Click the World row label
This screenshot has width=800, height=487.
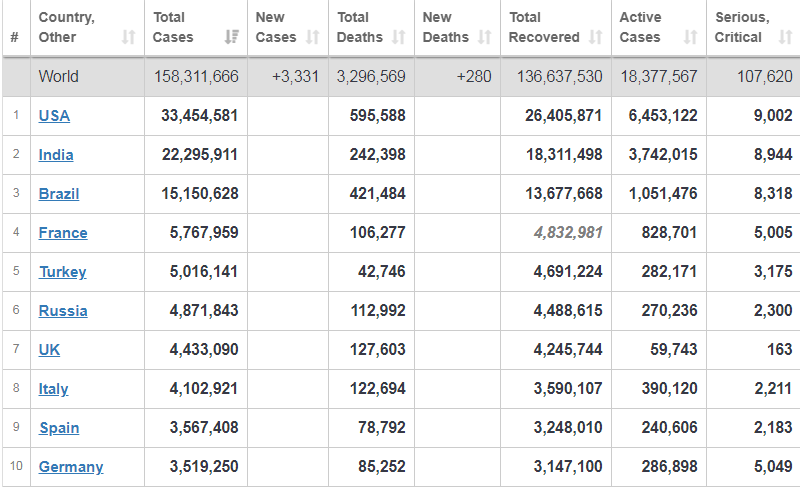59,76
